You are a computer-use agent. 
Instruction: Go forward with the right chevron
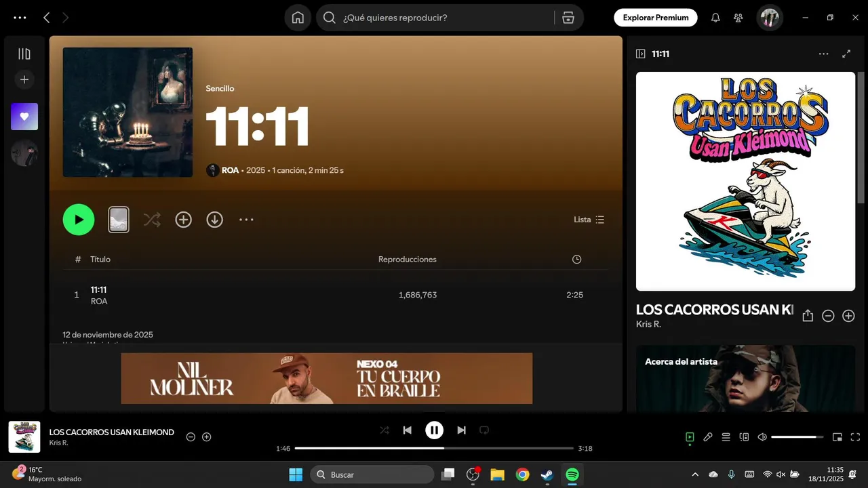[66, 18]
